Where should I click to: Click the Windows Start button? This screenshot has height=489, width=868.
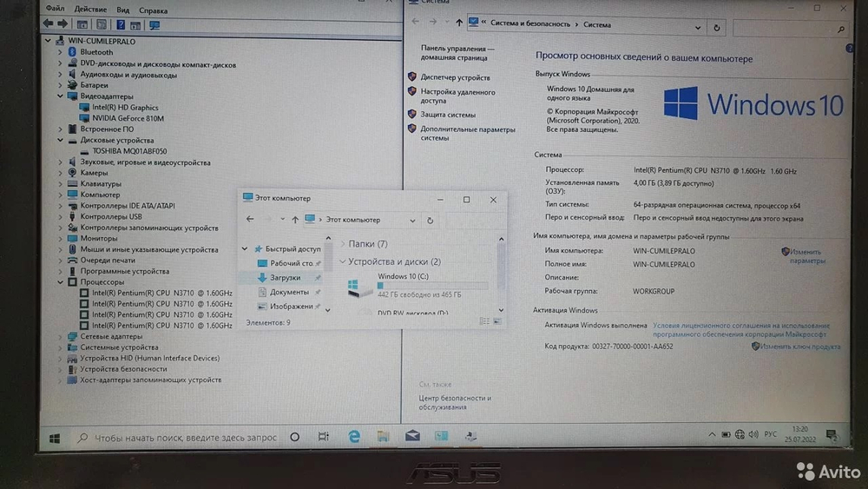[54, 438]
